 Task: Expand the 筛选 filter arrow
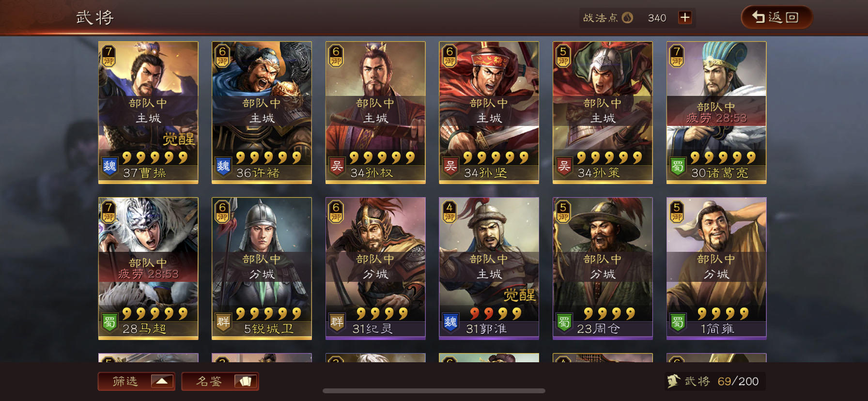click(162, 381)
